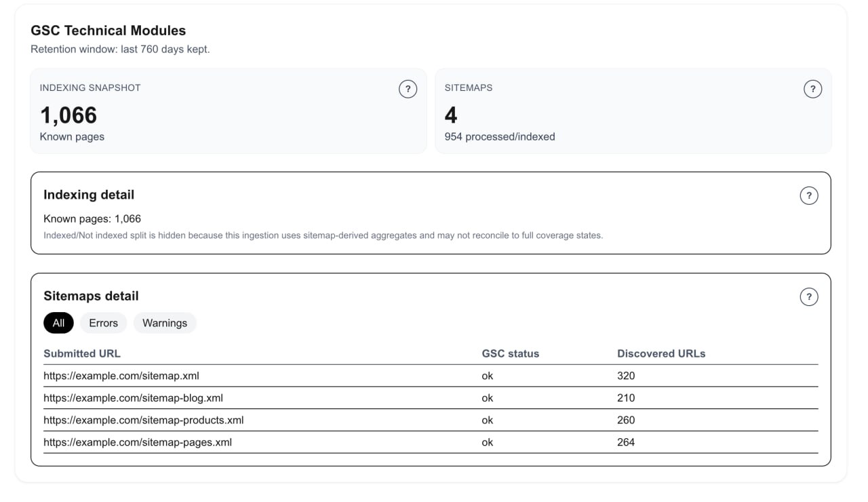Select the All filter chip
868x502 pixels.
coord(58,323)
